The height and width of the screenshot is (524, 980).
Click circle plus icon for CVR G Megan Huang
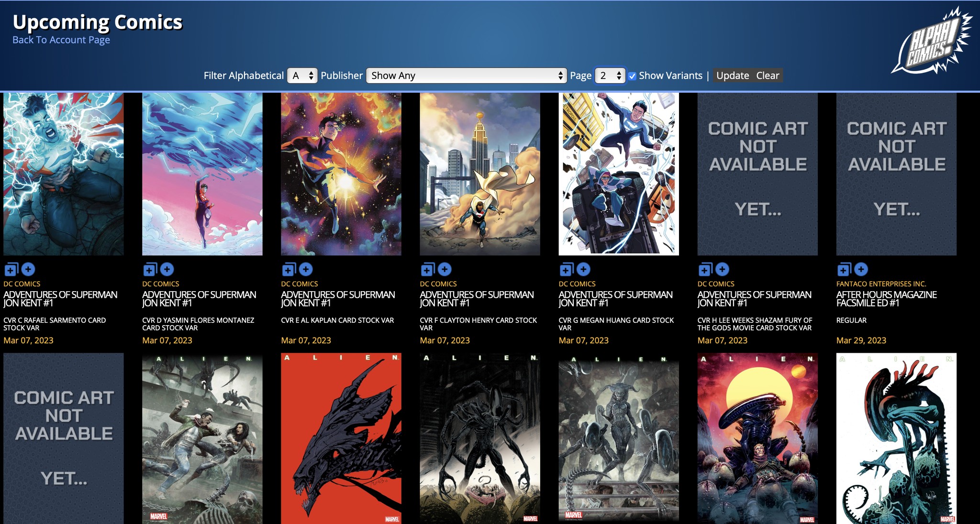583,269
